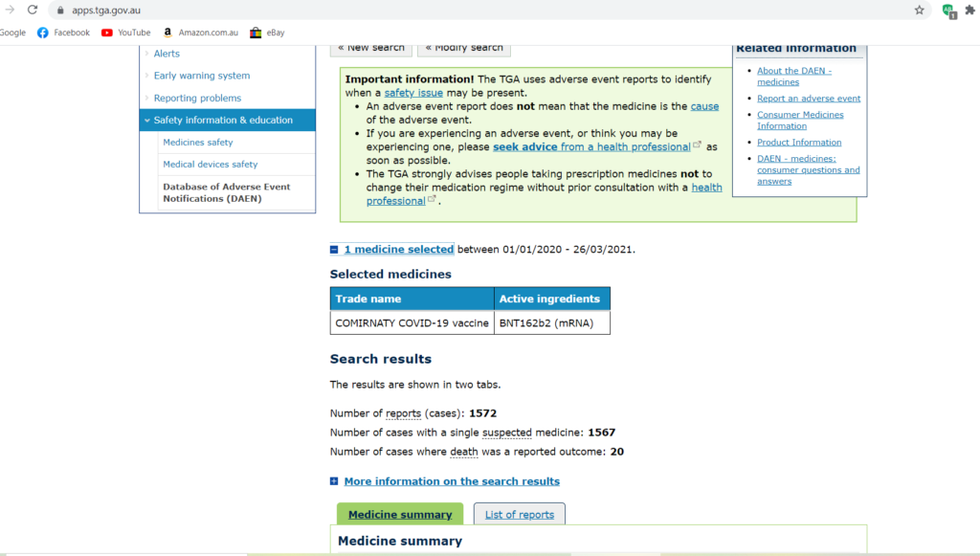Screen dimensions: 980x556
Task: Click the 'Search results' heading
Action: (x=381, y=359)
